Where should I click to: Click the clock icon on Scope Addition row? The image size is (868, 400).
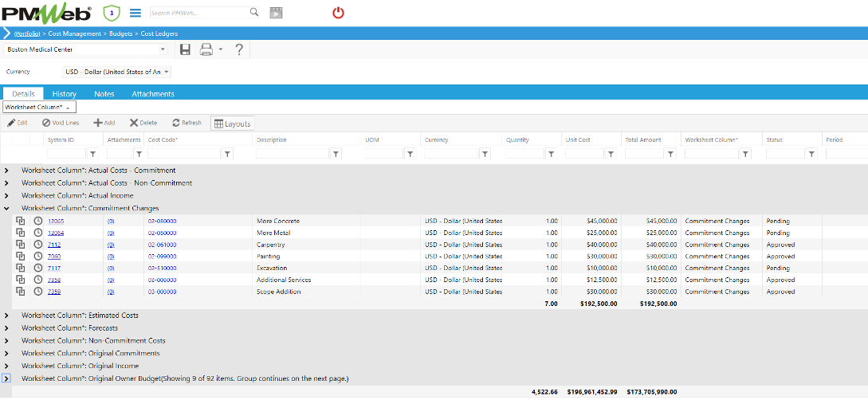click(x=38, y=291)
